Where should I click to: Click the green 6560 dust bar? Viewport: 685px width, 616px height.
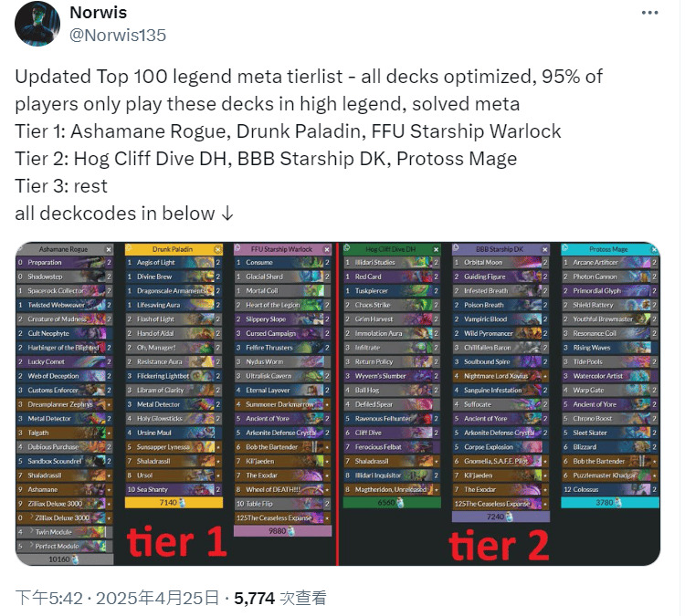point(392,503)
